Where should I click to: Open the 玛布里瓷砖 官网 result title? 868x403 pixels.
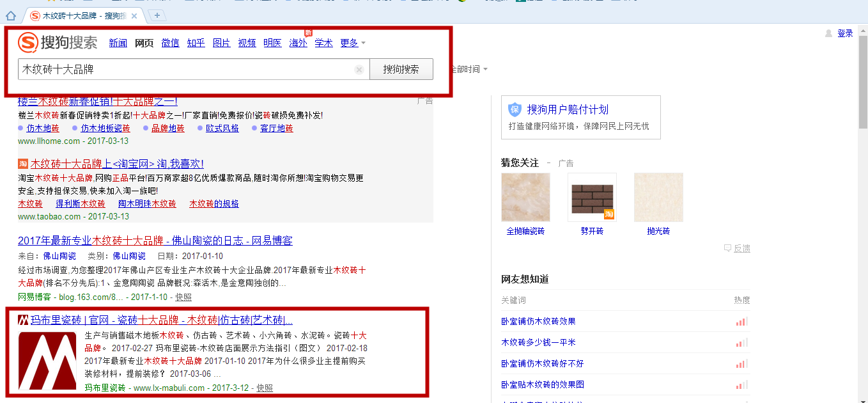[162, 320]
